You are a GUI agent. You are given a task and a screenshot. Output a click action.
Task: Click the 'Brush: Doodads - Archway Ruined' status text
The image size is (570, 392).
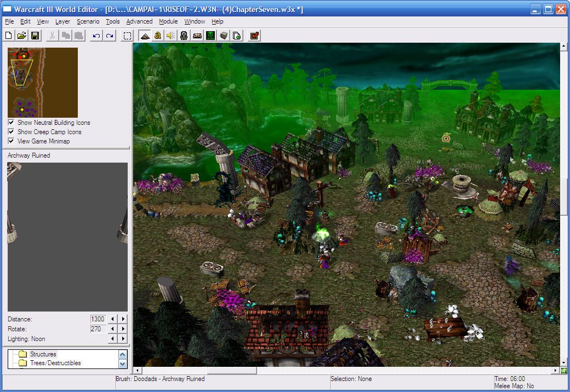[160, 379]
